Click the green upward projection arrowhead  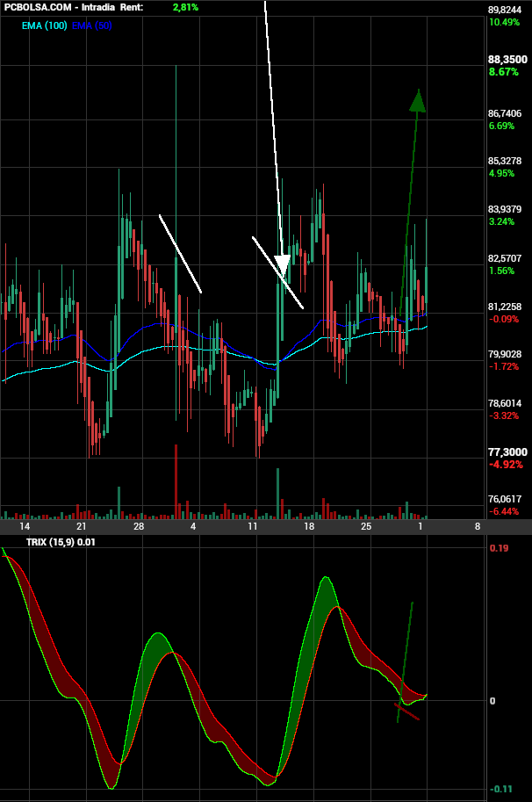click(x=418, y=101)
